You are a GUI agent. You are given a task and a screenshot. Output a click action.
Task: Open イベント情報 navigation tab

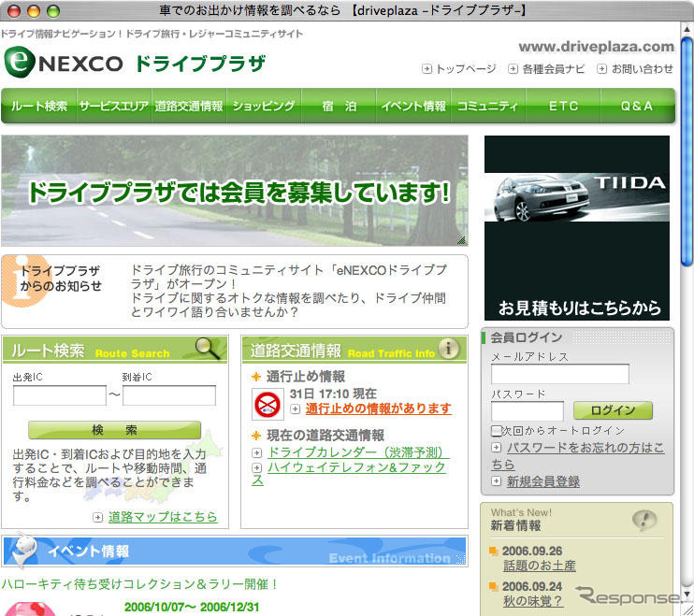click(413, 107)
